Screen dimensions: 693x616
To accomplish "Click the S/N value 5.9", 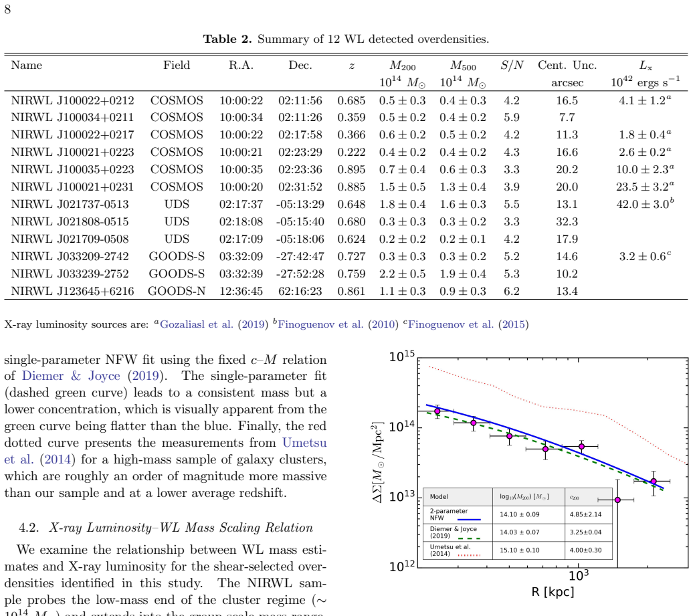I will pos(512,118).
